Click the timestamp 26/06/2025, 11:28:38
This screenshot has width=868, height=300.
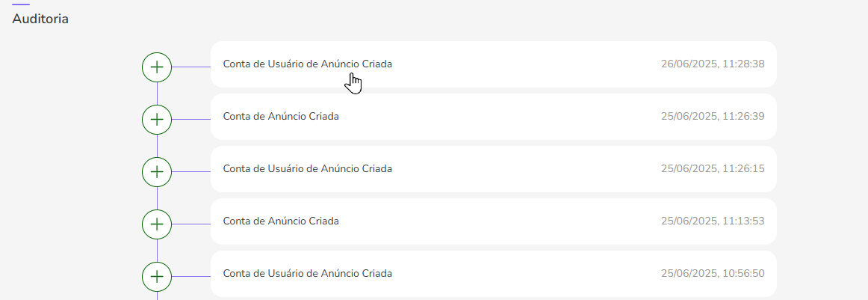point(713,64)
